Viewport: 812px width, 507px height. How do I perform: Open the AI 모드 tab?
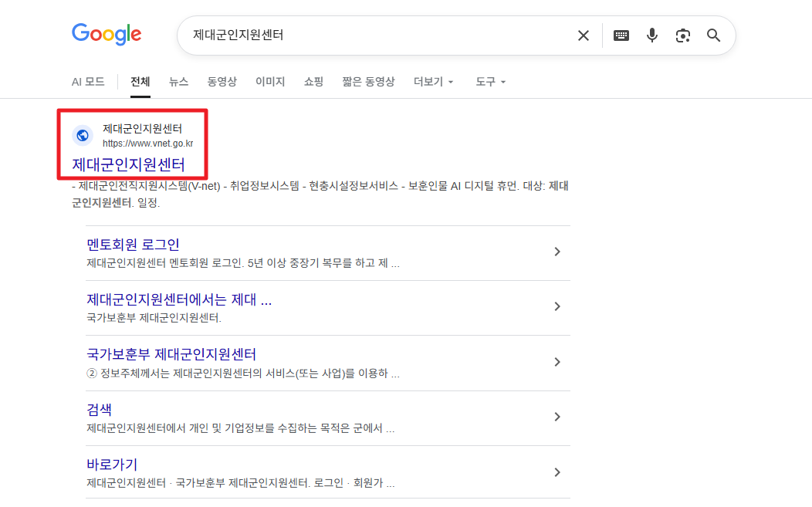[x=87, y=81]
